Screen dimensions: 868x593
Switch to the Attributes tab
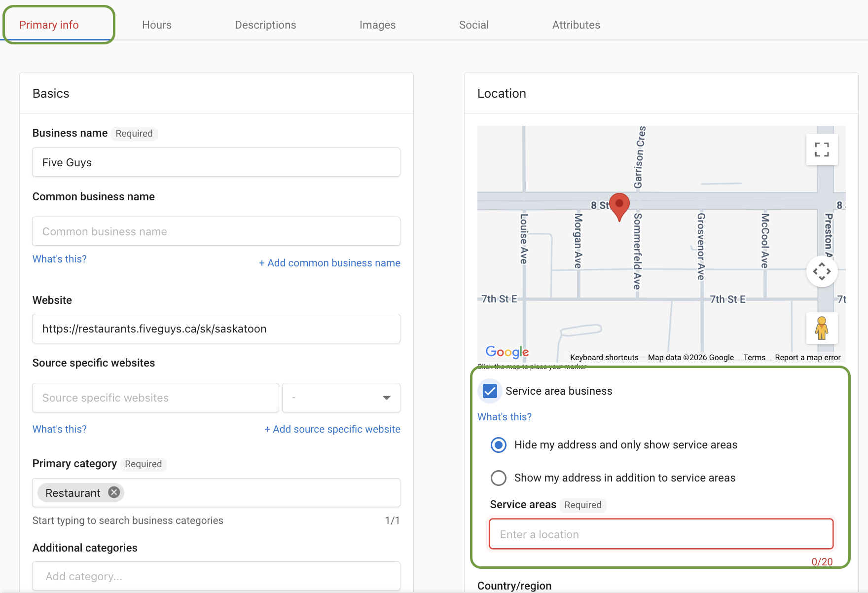pyautogui.click(x=576, y=25)
